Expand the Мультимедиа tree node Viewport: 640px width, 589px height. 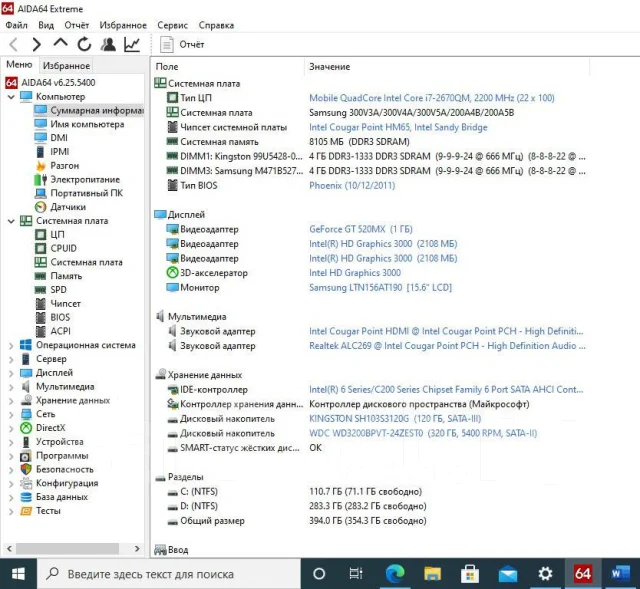point(11,387)
